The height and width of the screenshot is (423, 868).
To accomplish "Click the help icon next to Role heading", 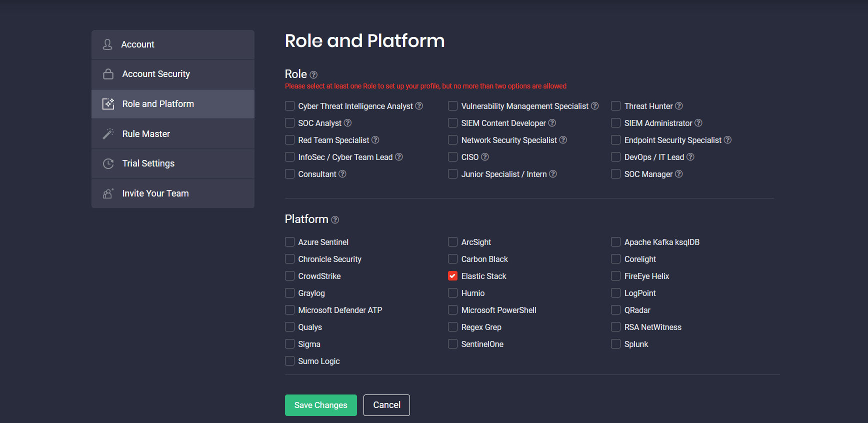I will coord(313,75).
